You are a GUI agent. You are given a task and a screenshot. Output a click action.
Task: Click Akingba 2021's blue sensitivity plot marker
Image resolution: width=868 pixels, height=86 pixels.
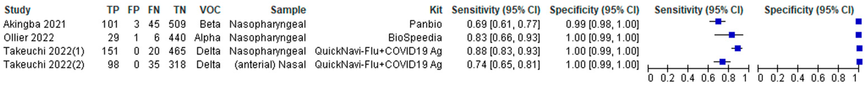[718, 22]
